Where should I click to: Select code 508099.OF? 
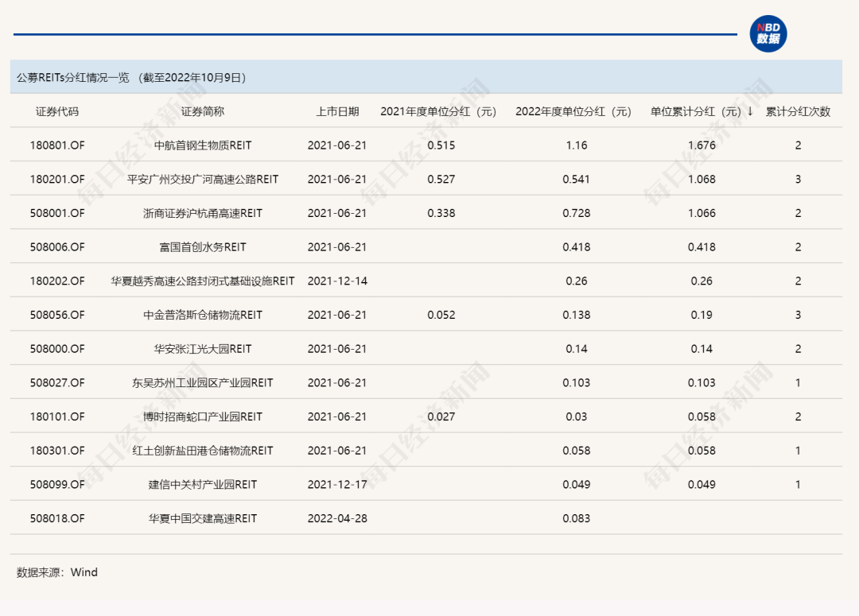[x=57, y=485]
